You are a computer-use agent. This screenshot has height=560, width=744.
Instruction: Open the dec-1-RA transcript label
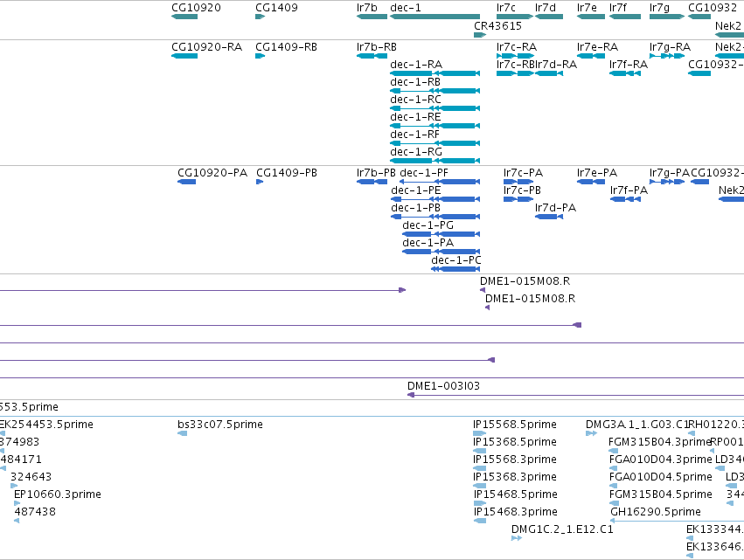tap(416, 65)
